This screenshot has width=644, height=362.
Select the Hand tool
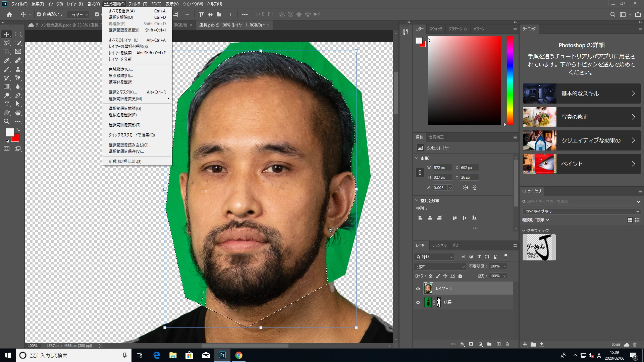point(18,113)
